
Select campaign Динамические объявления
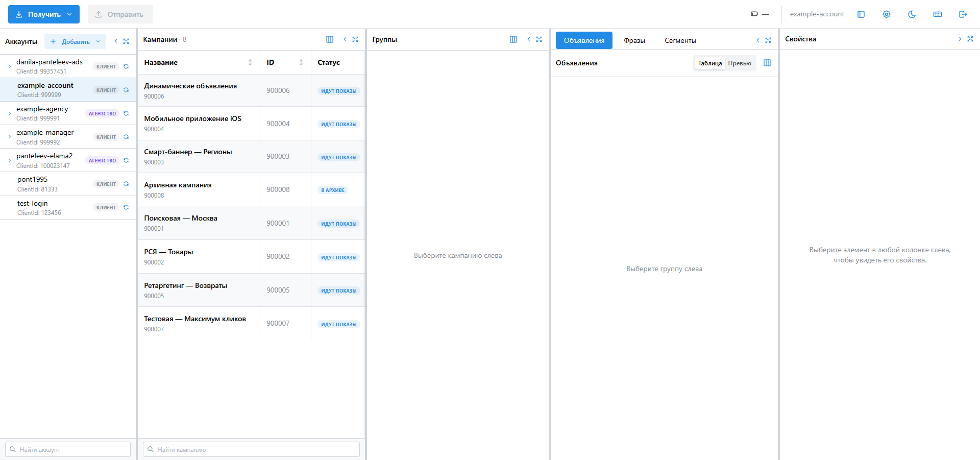pyautogui.click(x=251, y=90)
